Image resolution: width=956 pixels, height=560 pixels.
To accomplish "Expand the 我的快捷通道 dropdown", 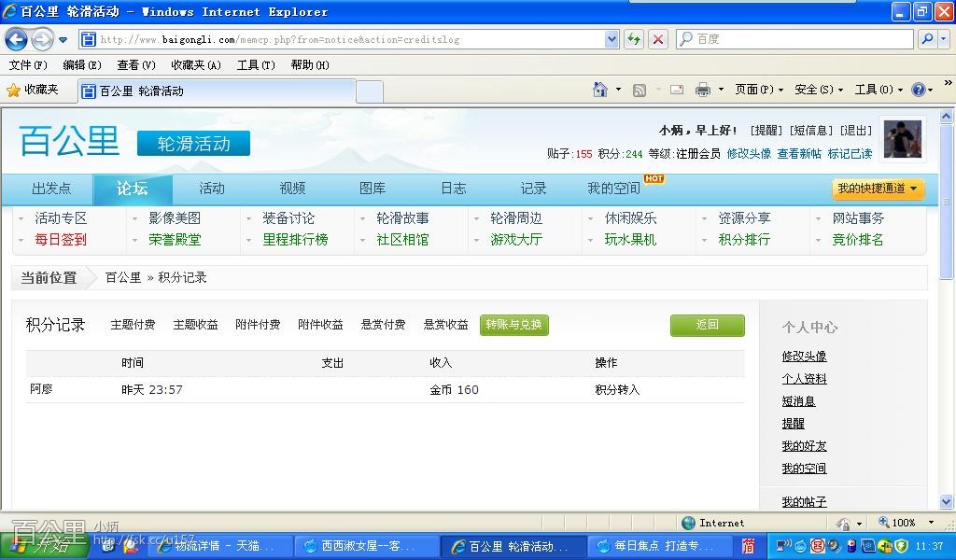I will [878, 189].
